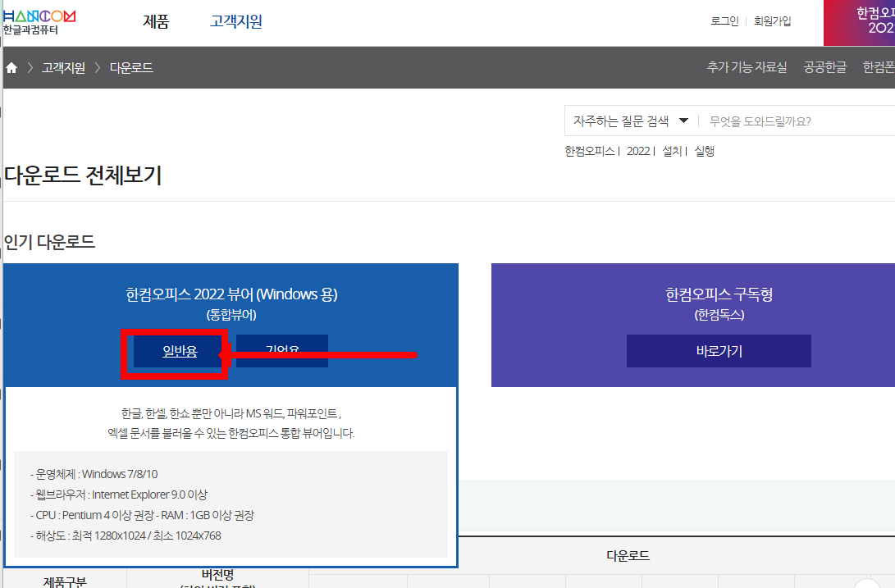This screenshot has height=588, width=895.
Task: Click the 고객지원 breadcrumb link
Action: tap(62, 67)
